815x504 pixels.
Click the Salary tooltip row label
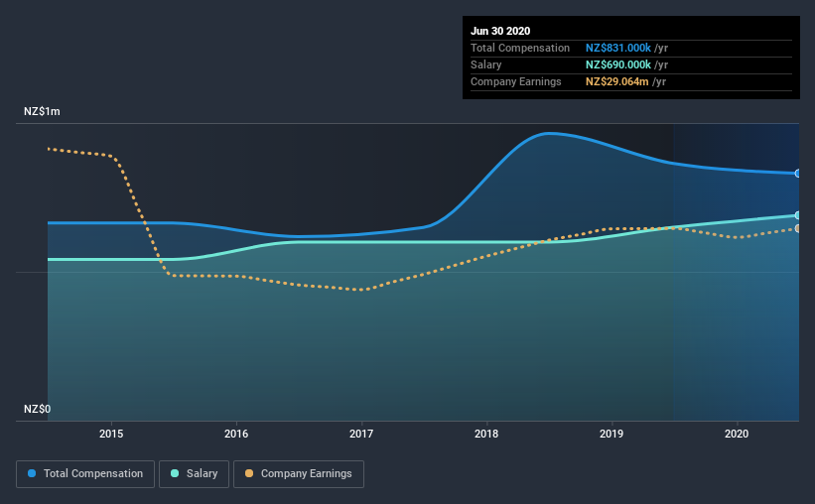click(486, 64)
